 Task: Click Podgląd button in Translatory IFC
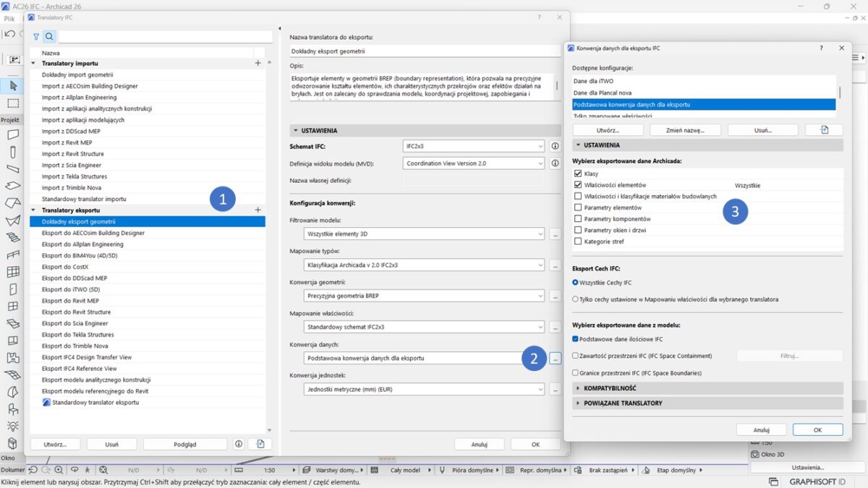185,444
